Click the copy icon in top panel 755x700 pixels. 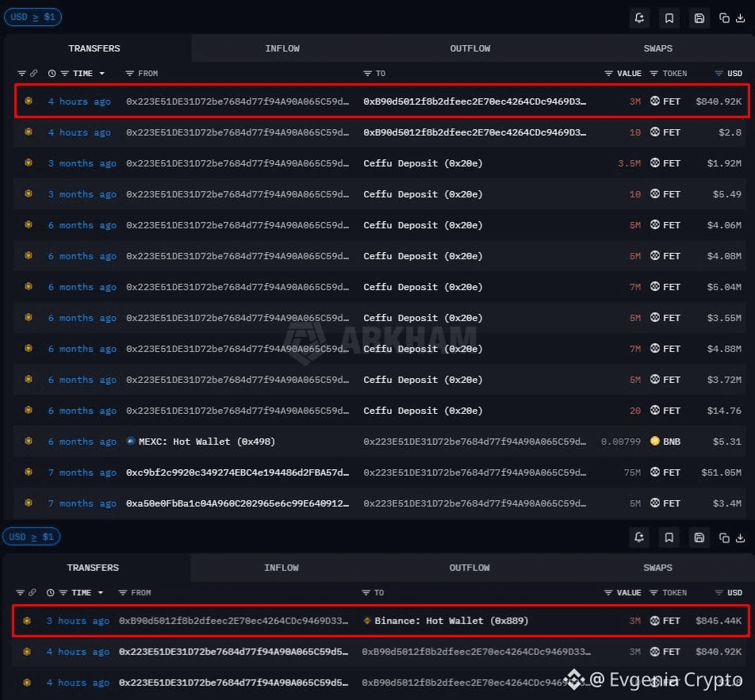tap(724, 18)
